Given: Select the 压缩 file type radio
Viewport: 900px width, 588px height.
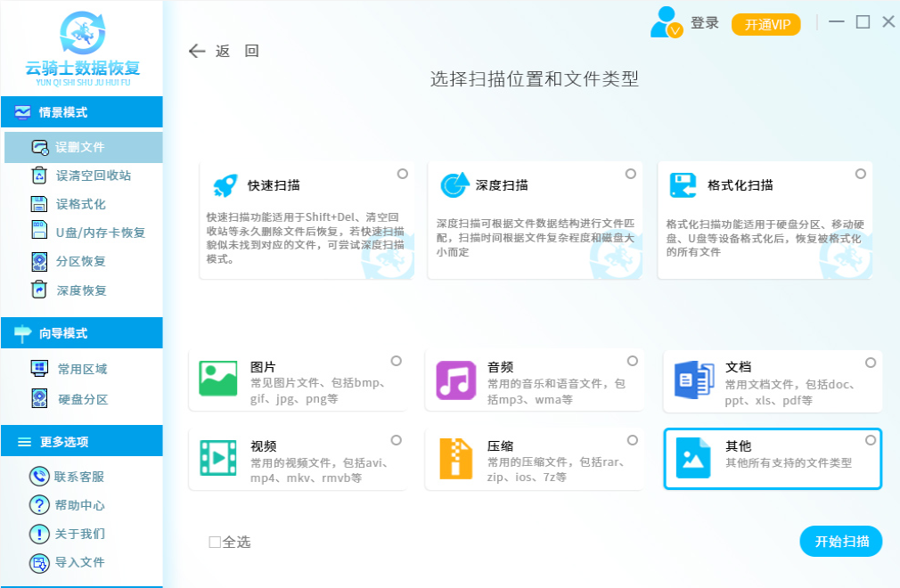Looking at the screenshot, I should [633, 440].
